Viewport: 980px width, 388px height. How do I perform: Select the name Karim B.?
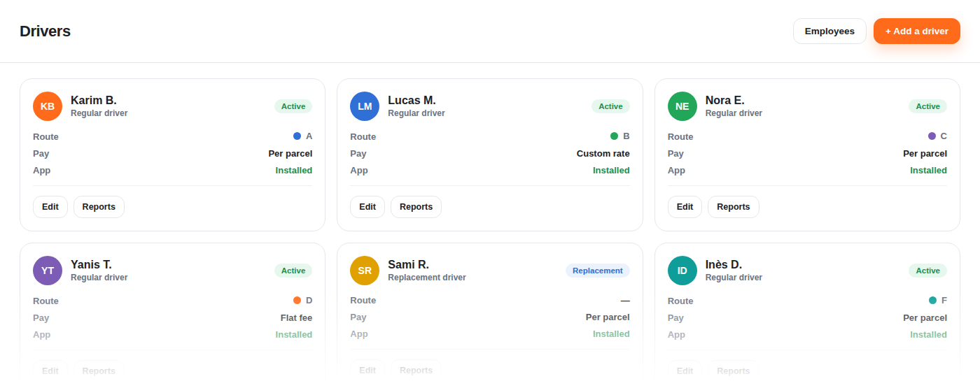click(94, 101)
